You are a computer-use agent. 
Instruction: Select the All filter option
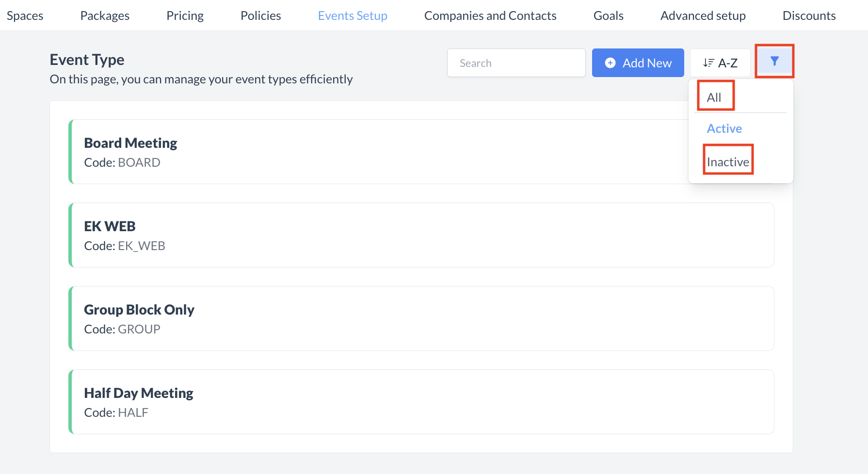click(714, 97)
